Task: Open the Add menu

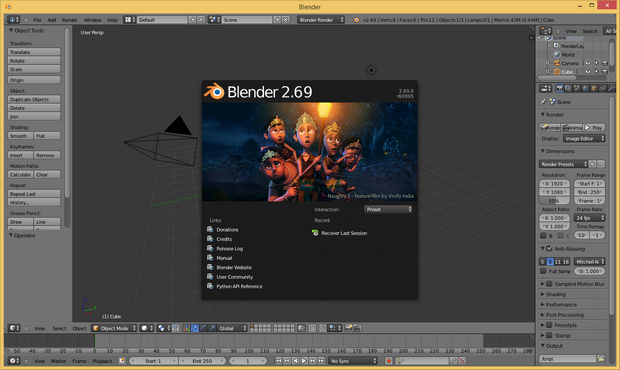Action: (52, 20)
